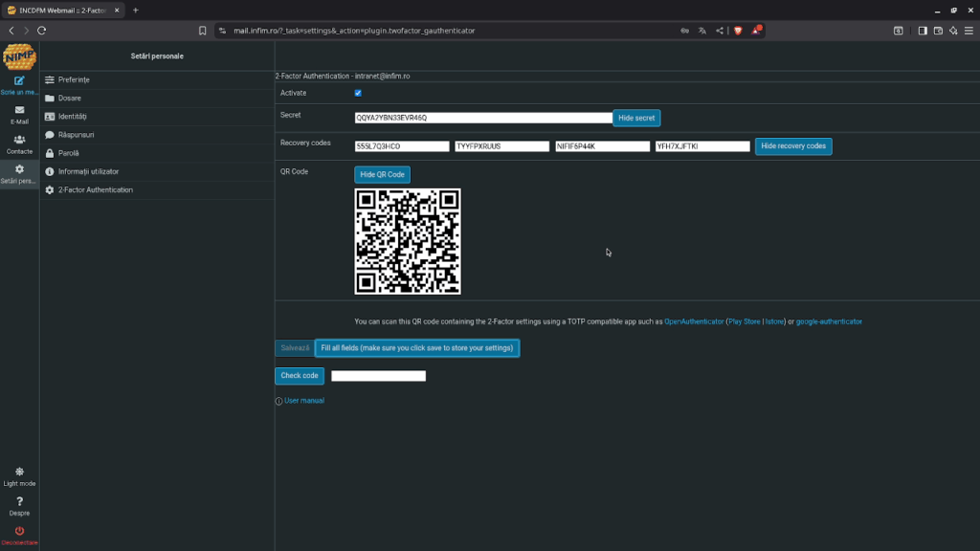The image size is (980, 551).
Task: Click the browser forward arrow
Action: tap(26, 31)
